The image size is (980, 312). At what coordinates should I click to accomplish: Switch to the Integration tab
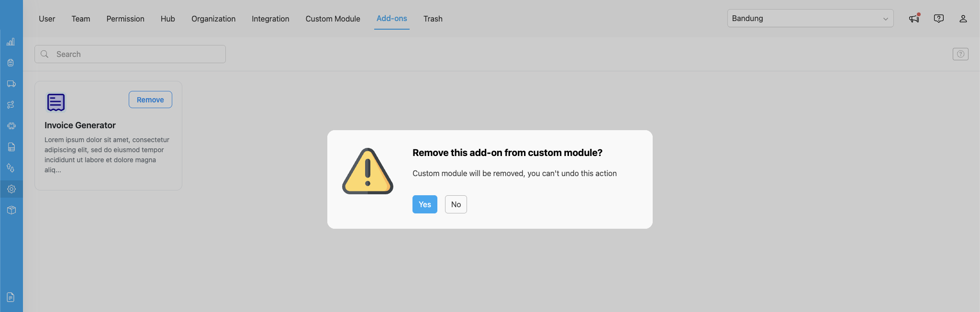270,19
